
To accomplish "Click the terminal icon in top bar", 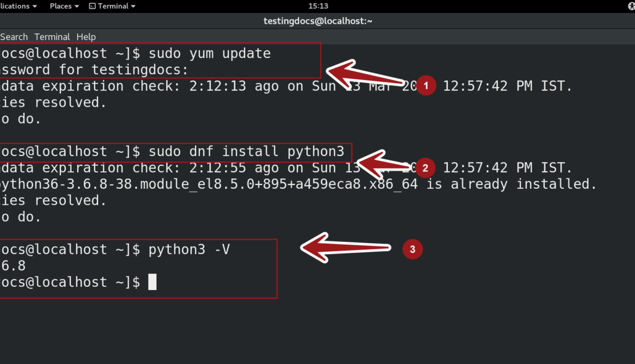I will [92, 6].
